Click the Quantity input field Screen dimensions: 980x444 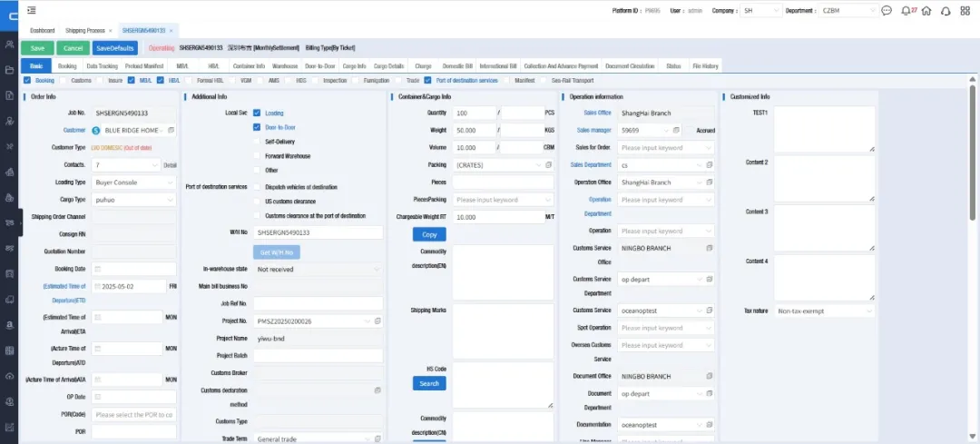click(473, 113)
